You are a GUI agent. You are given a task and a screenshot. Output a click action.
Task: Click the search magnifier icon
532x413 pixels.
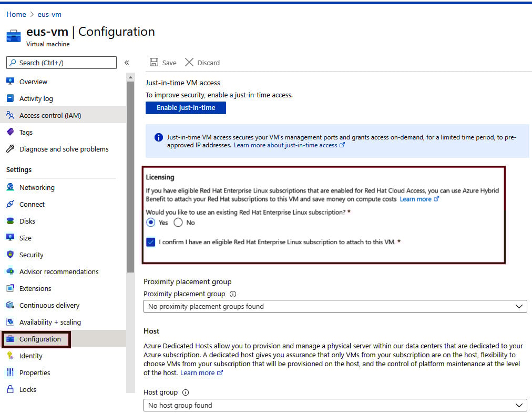pyautogui.click(x=13, y=63)
